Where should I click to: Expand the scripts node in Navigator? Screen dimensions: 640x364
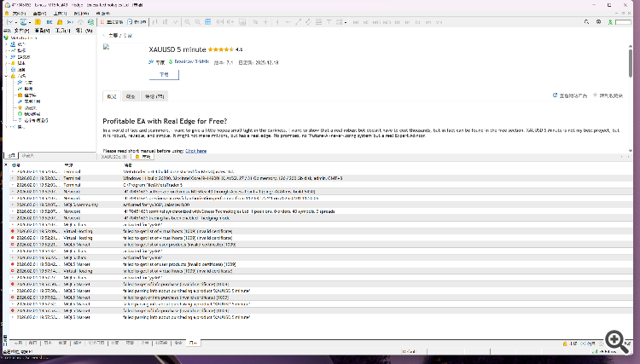6,63
